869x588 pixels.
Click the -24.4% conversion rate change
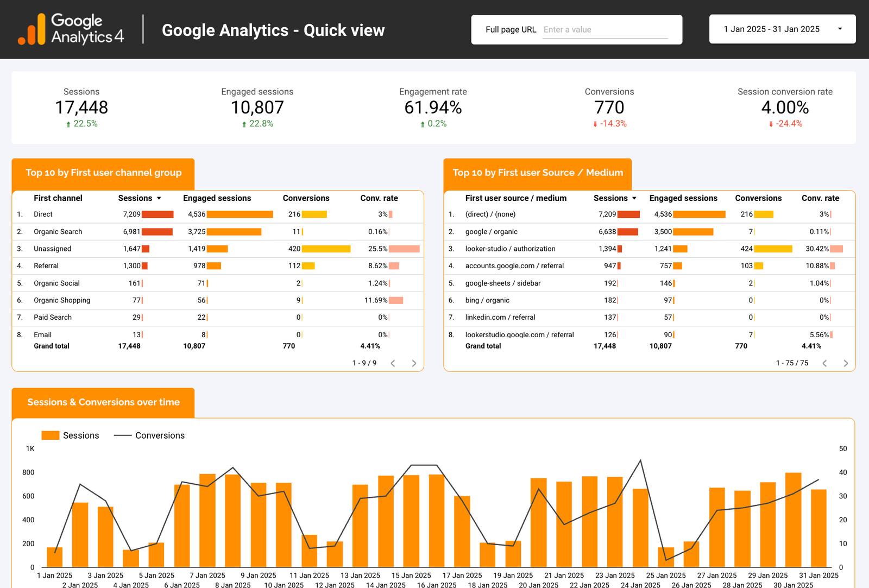[x=785, y=124]
